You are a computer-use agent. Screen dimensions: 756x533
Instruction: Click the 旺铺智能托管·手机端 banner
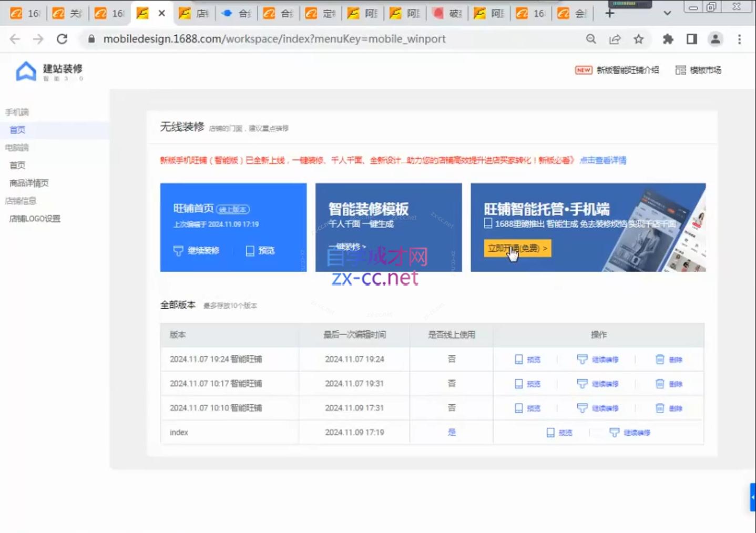point(588,227)
